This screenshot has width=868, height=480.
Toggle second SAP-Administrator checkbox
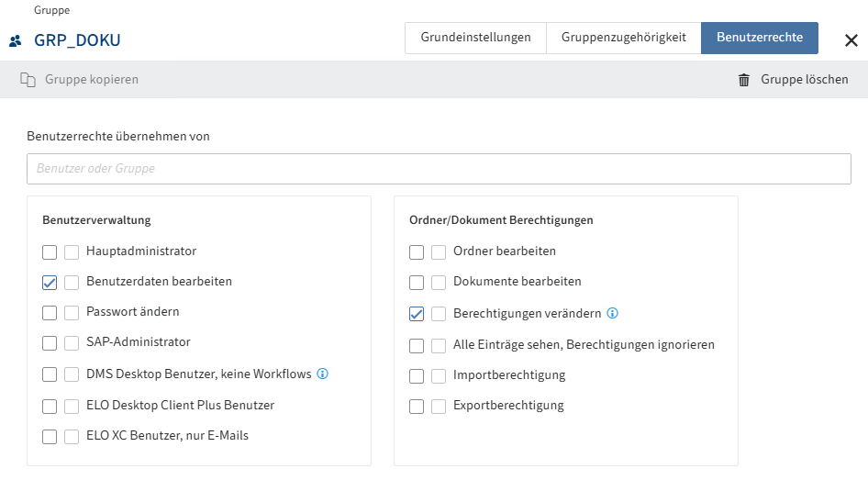72,343
